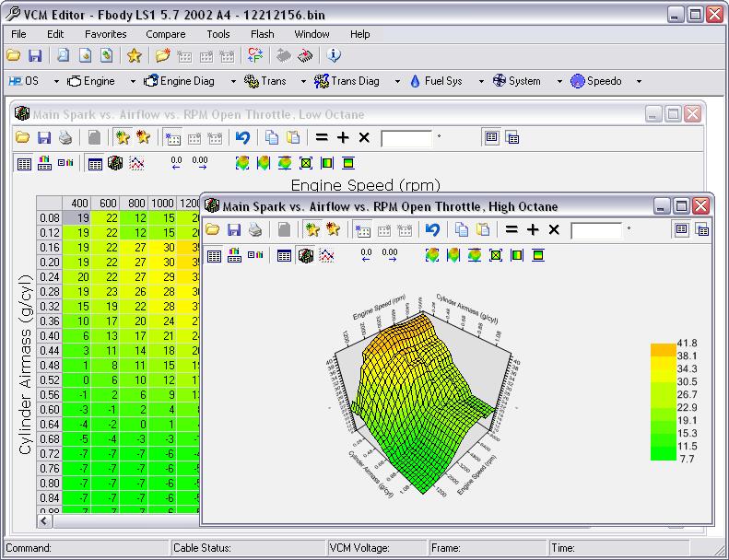Click the multiply icon in High Octane window
Viewport: 729px width, 560px height.
[554, 229]
